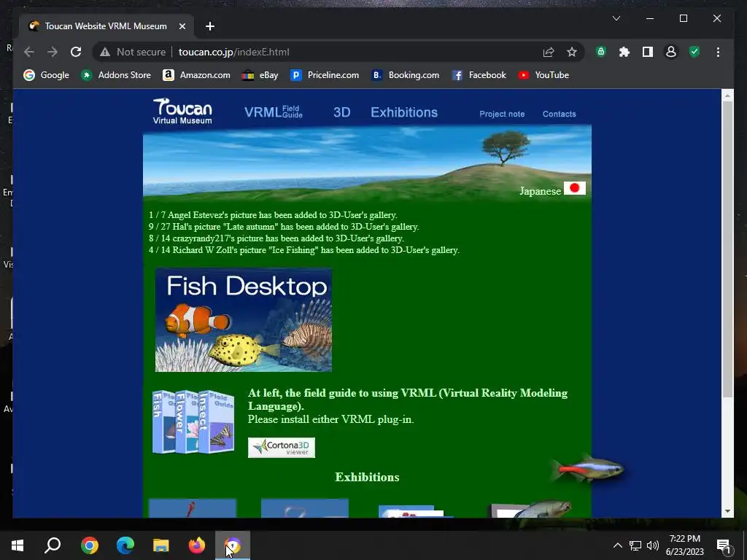
Task: Close the Toucan Website VRML Museum tab
Action: (182, 26)
